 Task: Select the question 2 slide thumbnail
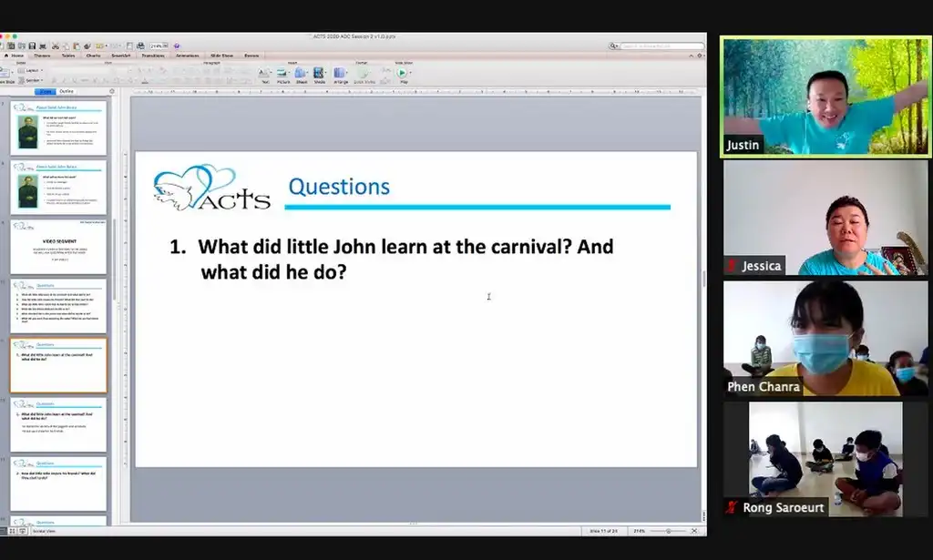[58, 484]
